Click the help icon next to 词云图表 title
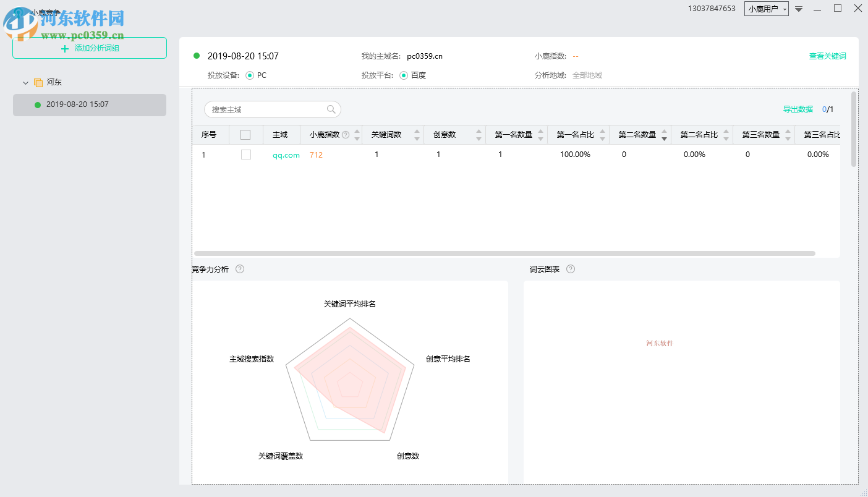Image resolution: width=868 pixels, height=497 pixels. pos(570,269)
